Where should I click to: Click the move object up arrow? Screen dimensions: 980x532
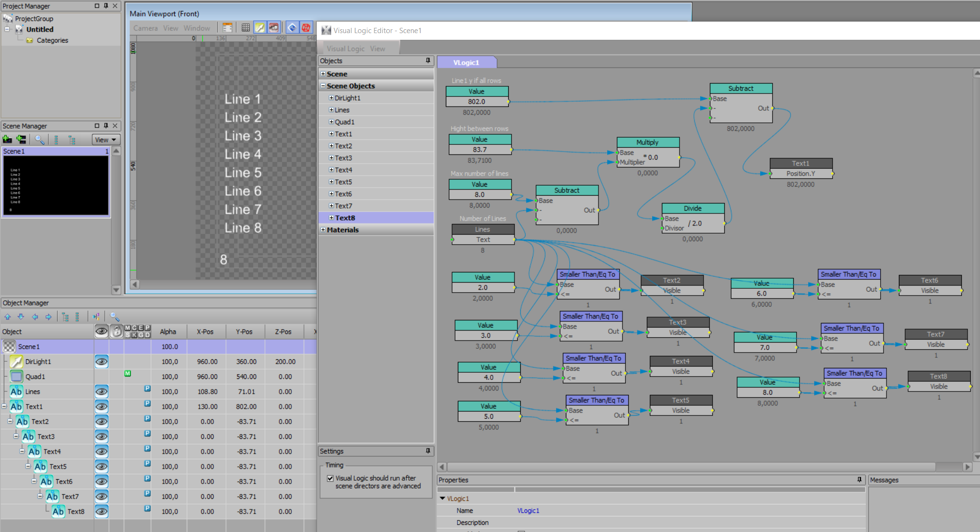[x=8, y=317]
